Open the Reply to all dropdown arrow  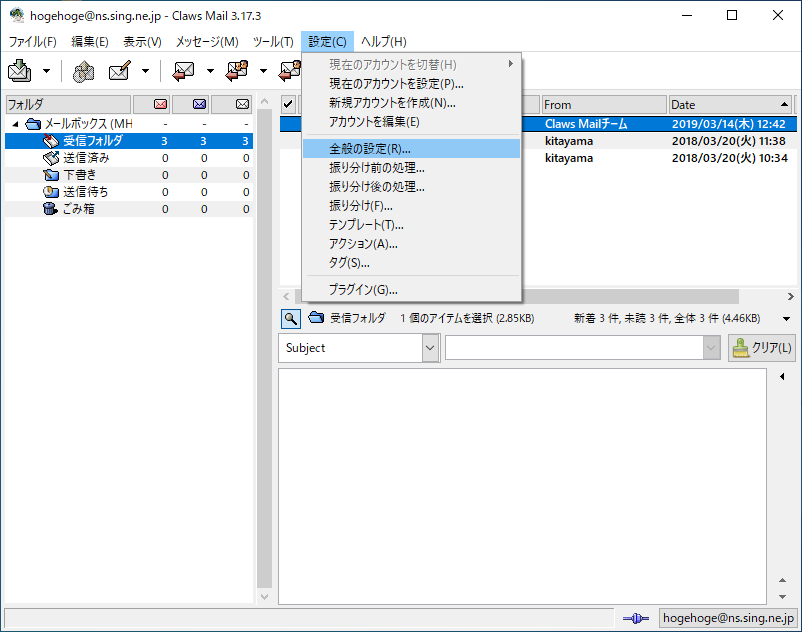(263, 71)
